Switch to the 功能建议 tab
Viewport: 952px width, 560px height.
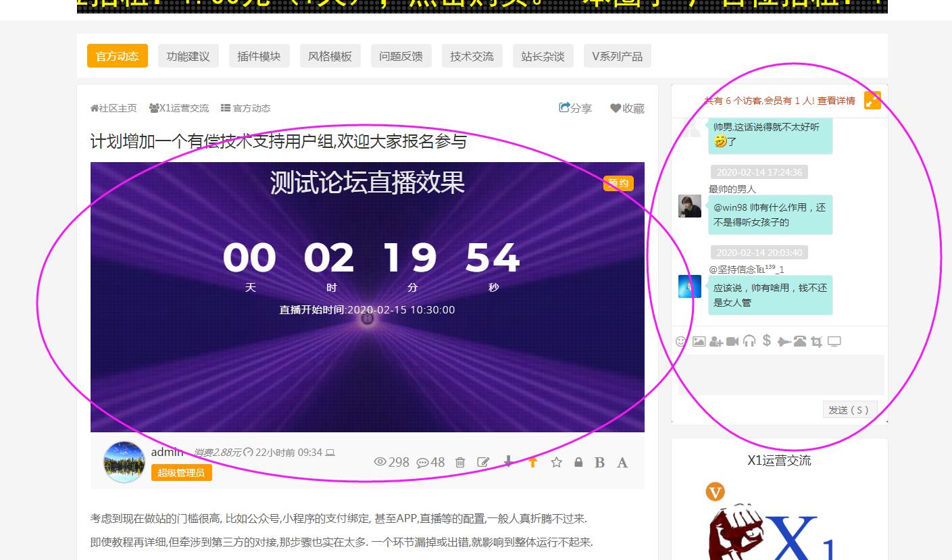(189, 56)
